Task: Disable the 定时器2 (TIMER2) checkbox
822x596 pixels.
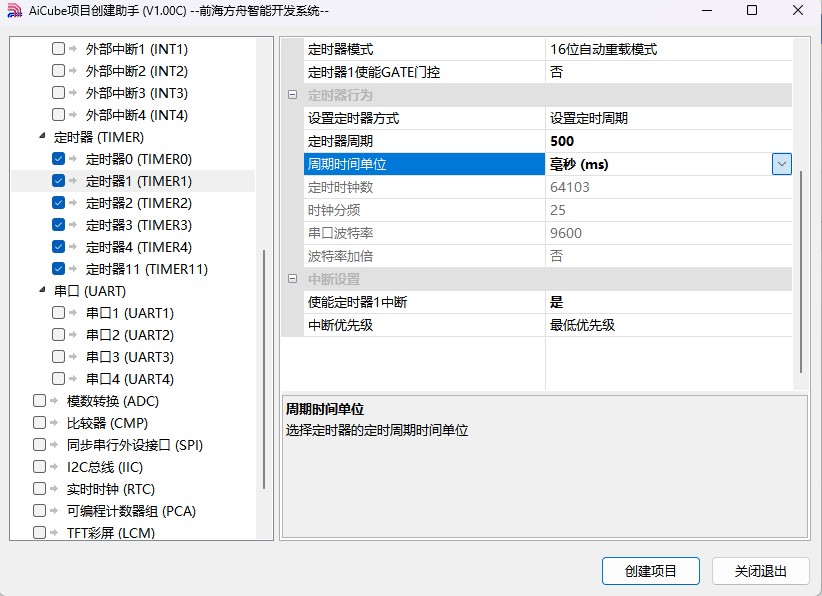Action: 58,202
